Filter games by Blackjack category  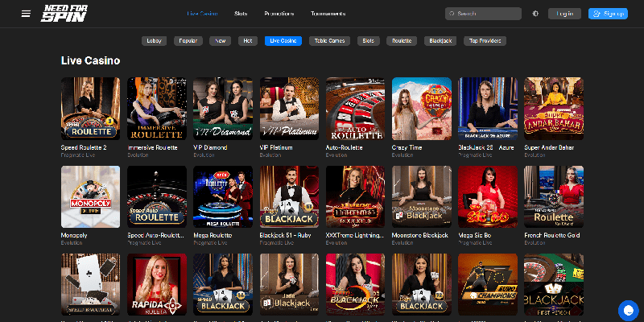coord(442,40)
